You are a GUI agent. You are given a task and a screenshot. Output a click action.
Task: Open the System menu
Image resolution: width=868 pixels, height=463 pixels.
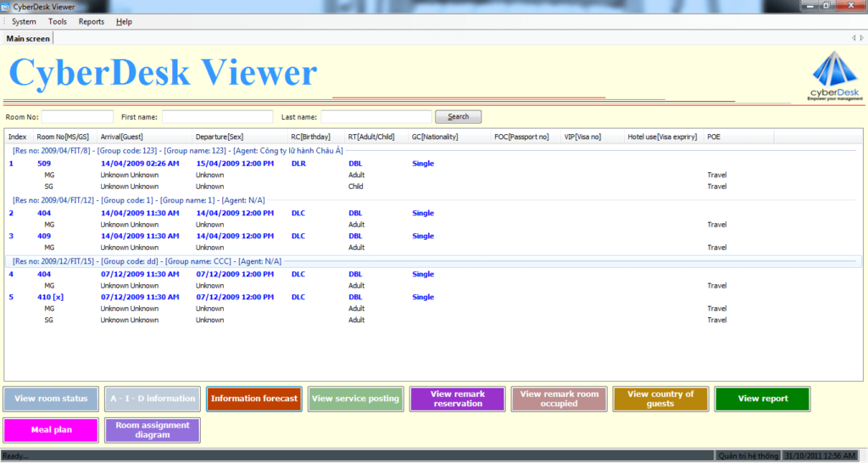click(24, 21)
